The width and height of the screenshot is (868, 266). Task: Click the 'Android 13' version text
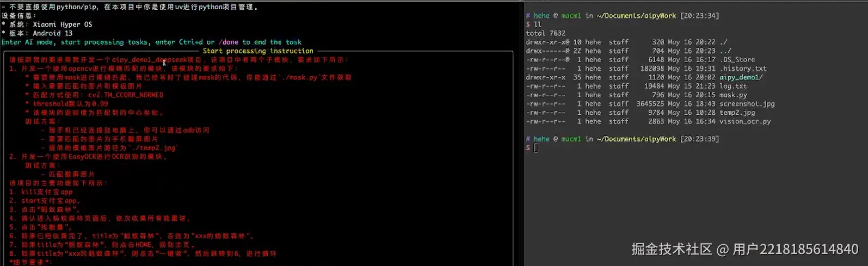pyautogui.click(x=52, y=33)
